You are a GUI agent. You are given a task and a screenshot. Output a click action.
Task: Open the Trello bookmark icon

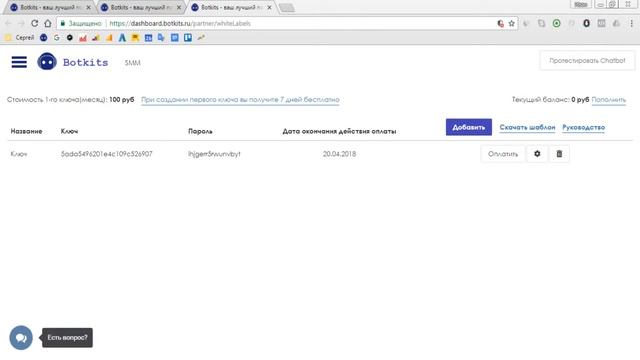pos(188,38)
